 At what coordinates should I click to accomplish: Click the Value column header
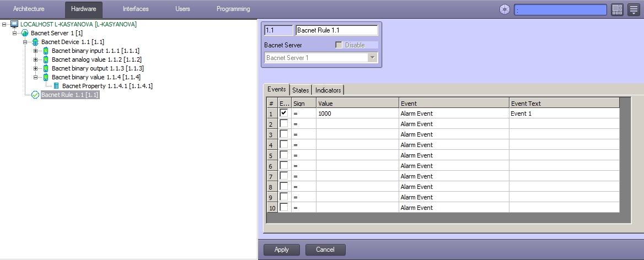coord(357,104)
